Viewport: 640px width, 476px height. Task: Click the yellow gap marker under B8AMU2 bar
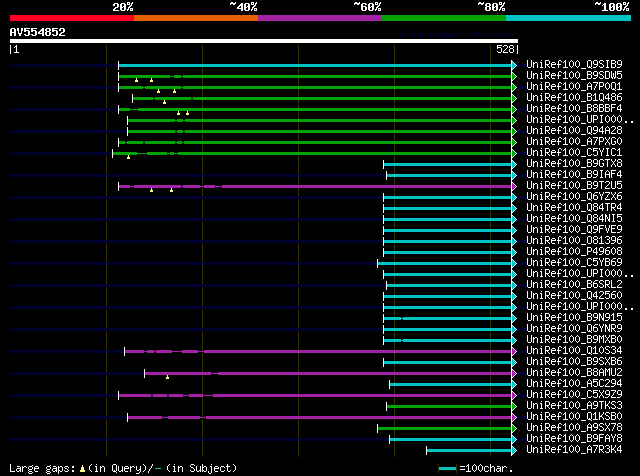(x=167, y=377)
